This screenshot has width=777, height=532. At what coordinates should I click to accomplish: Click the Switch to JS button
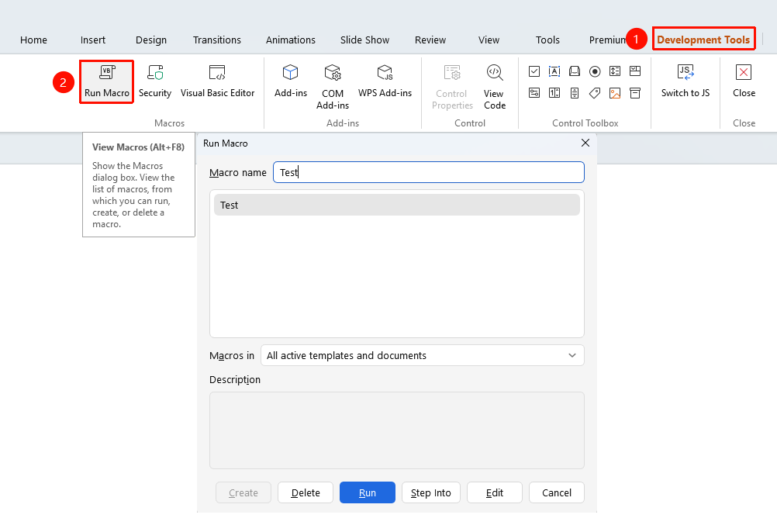(x=685, y=81)
